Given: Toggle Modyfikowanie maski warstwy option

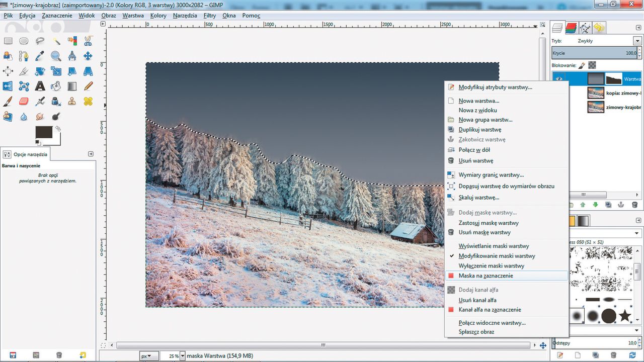Looking at the screenshot, I should (x=497, y=256).
